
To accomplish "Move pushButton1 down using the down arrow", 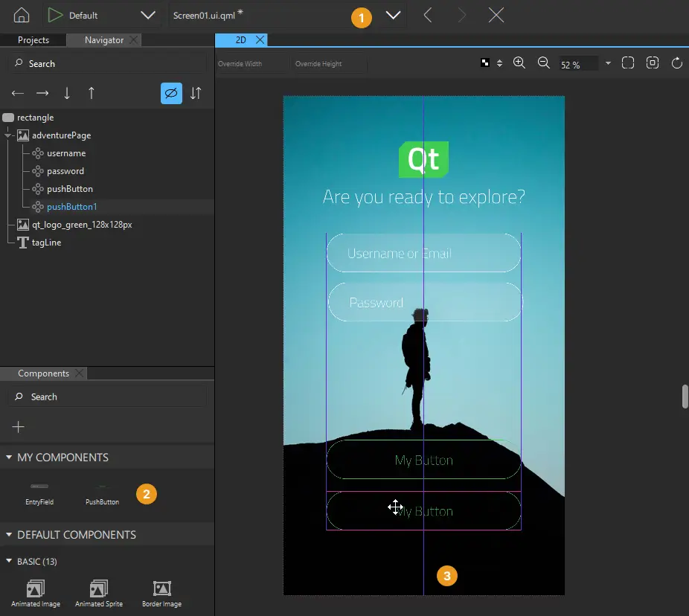I will point(66,93).
